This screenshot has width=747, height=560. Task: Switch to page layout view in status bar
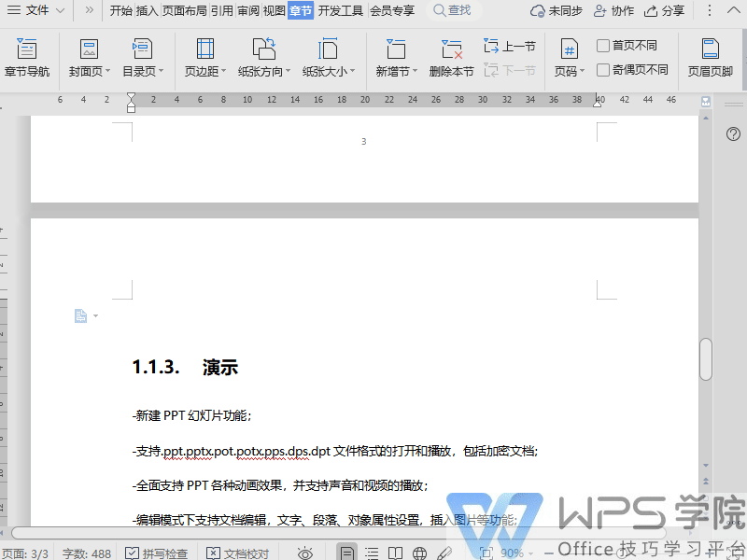346,553
